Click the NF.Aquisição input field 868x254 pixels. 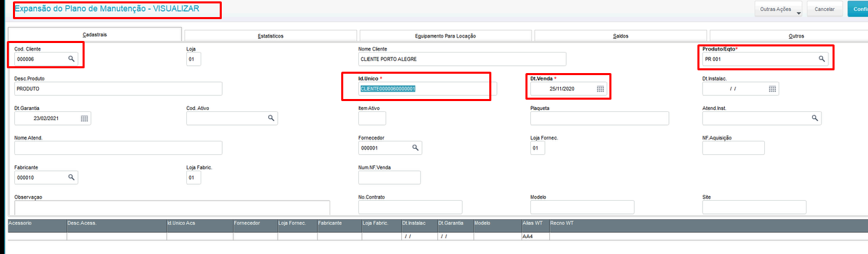click(733, 148)
